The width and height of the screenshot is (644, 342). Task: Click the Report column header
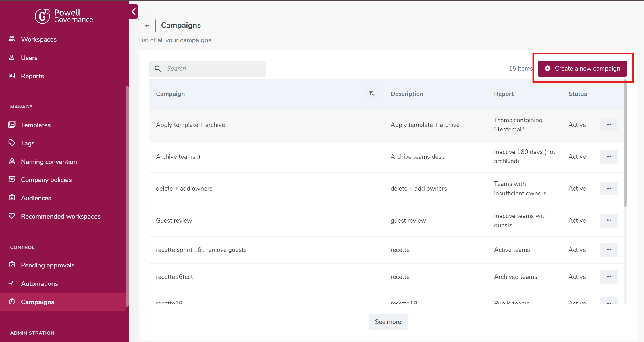click(504, 94)
